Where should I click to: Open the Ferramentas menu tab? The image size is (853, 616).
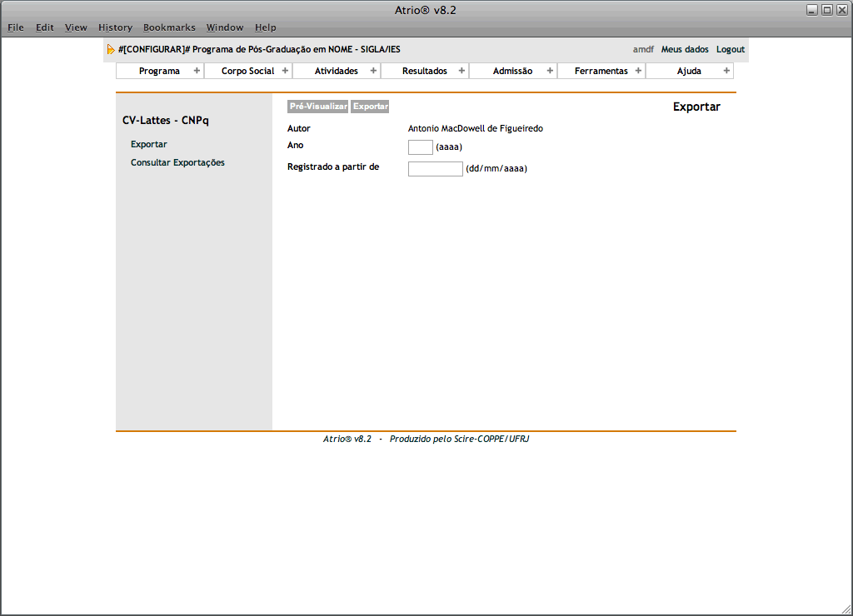(x=601, y=71)
